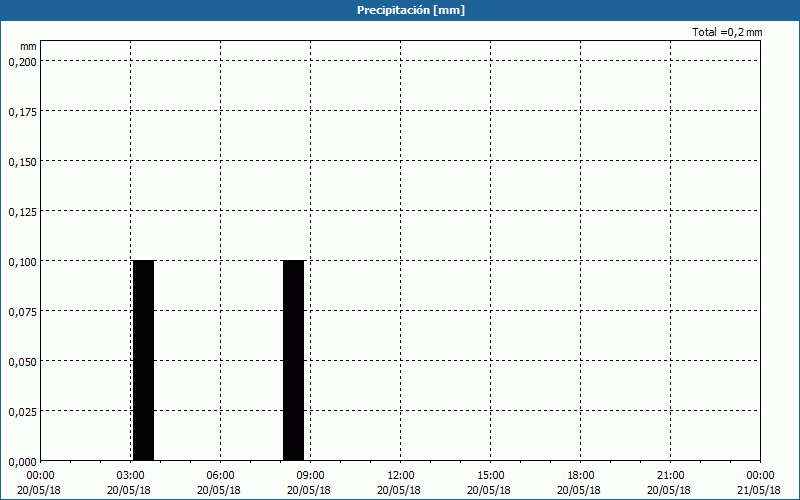Click the 0,025 y-axis value
This screenshot has height=500, width=800.
pyautogui.click(x=22, y=412)
